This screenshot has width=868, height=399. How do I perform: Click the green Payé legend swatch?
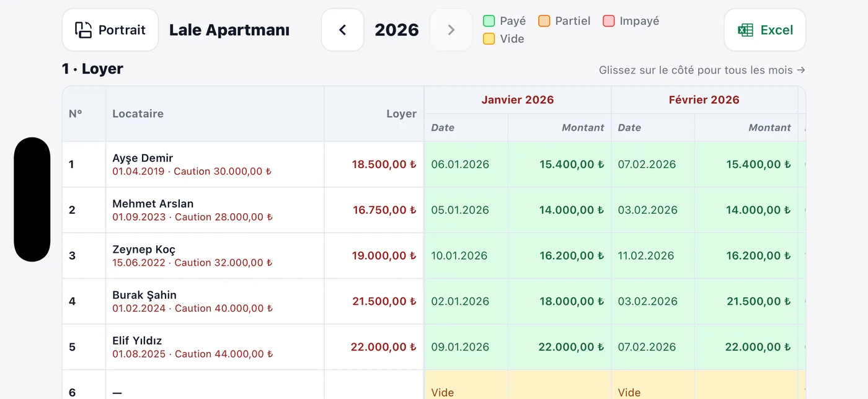click(x=489, y=21)
